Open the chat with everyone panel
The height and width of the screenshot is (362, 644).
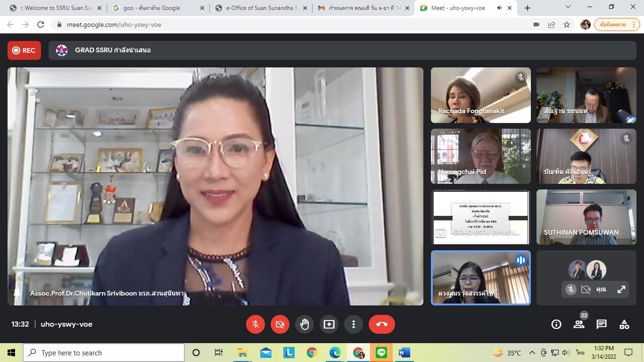click(x=602, y=324)
